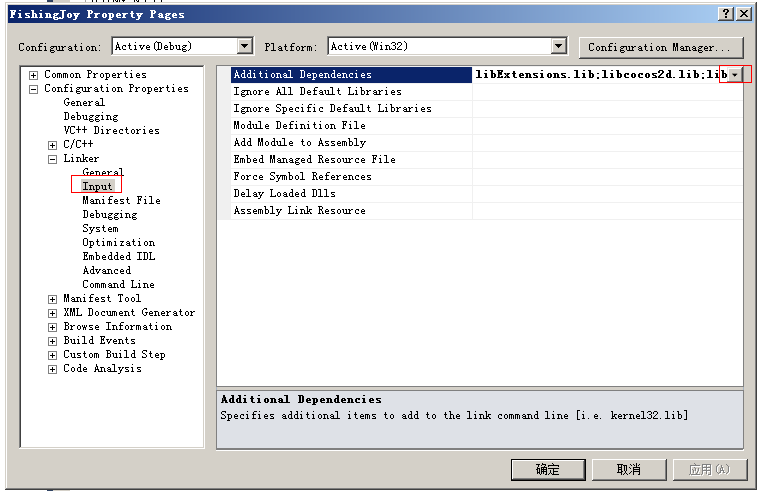Click the help question mark button
This screenshot has height=491, width=760.
[x=725, y=14]
